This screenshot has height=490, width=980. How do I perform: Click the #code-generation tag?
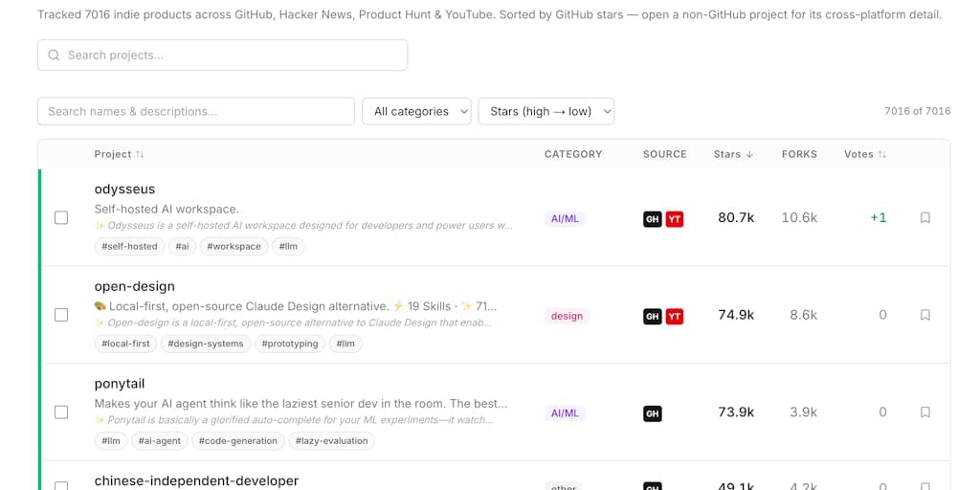[238, 441]
